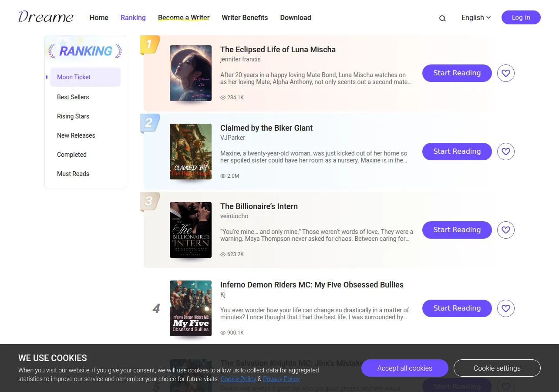Favorite Claimed by the Biker Giant
The image size is (559, 392).
[506, 152]
